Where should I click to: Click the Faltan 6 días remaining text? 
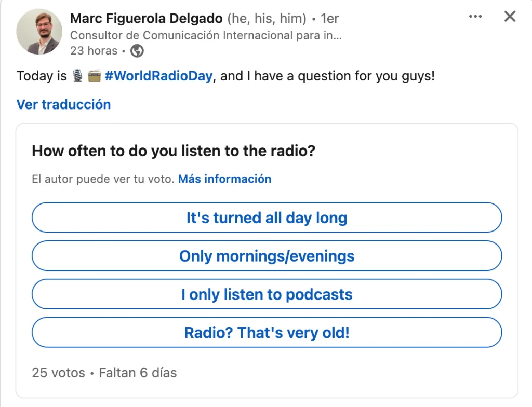[x=138, y=373]
